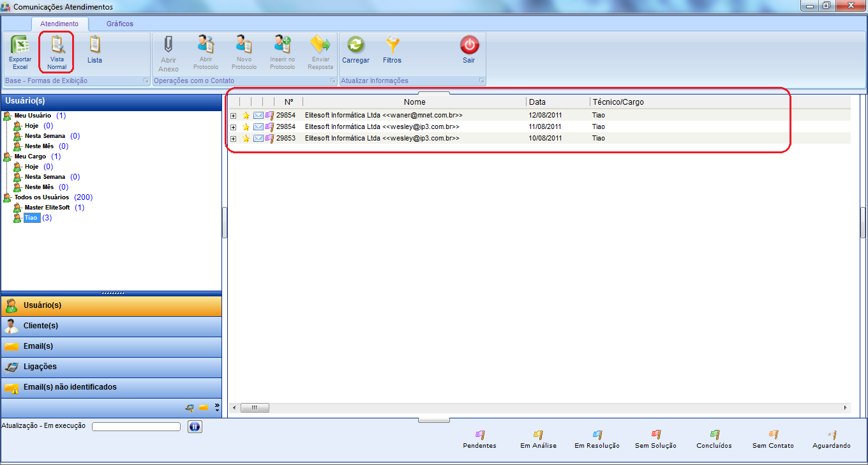868x465 pixels.
Task: Click the red Sair power icon
Action: coord(469,46)
